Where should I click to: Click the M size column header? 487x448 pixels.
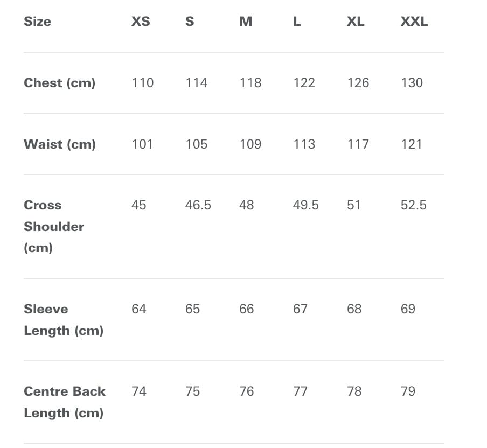[x=246, y=22]
